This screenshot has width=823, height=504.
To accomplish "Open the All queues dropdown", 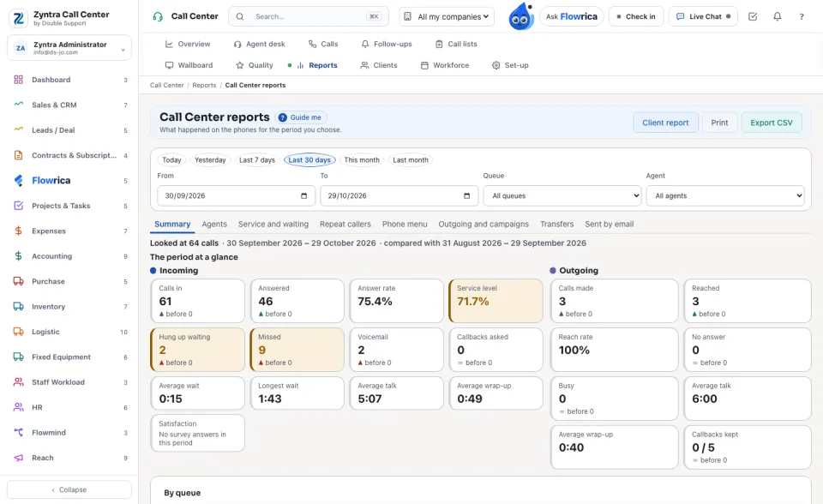I will [x=562, y=195].
